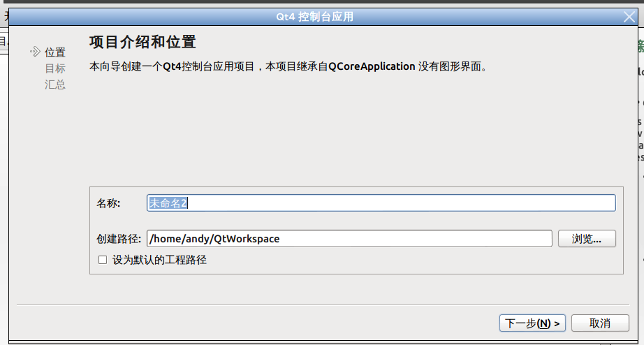
Task: Cancel the wizard with 取消
Action: tap(600, 323)
